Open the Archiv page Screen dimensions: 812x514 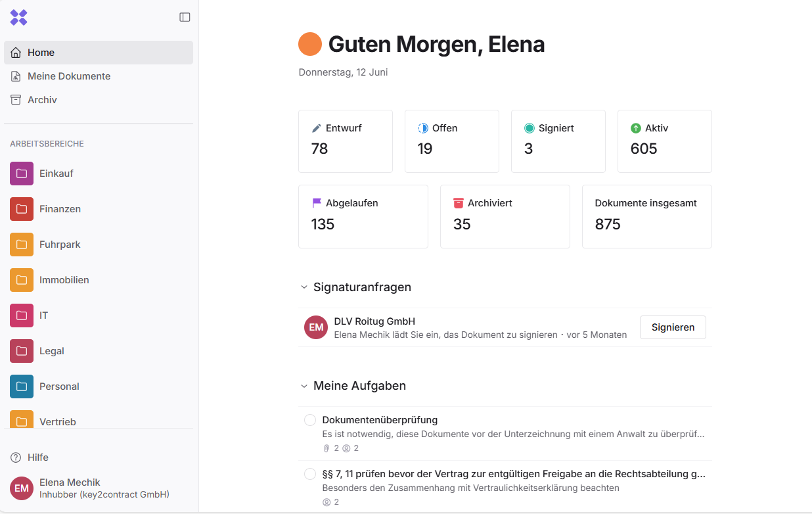42,100
